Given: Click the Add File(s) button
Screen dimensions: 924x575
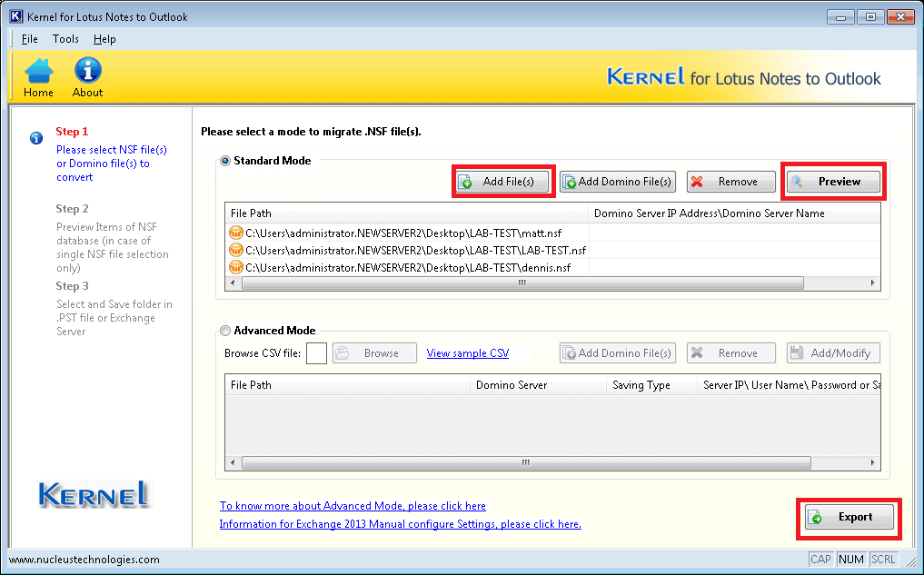Looking at the screenshot, I should point(502,182).
